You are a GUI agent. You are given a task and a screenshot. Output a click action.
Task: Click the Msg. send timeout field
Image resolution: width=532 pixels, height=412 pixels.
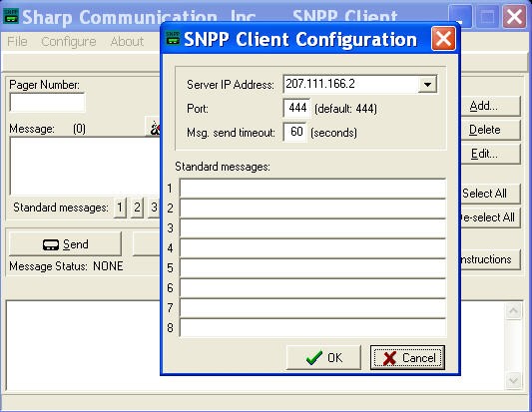(x=294, y=132)
